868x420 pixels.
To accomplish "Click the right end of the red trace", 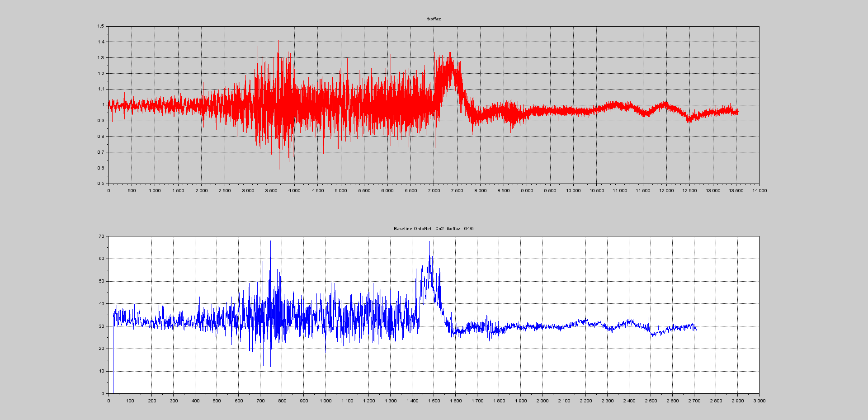I will (737, 111).
